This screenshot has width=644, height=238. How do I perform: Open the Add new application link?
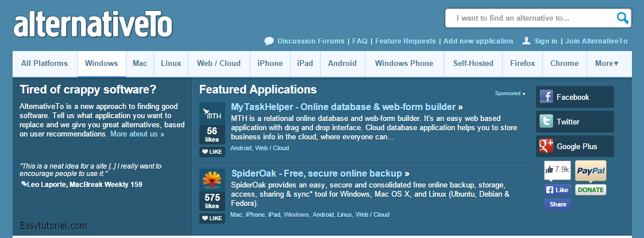478,41
